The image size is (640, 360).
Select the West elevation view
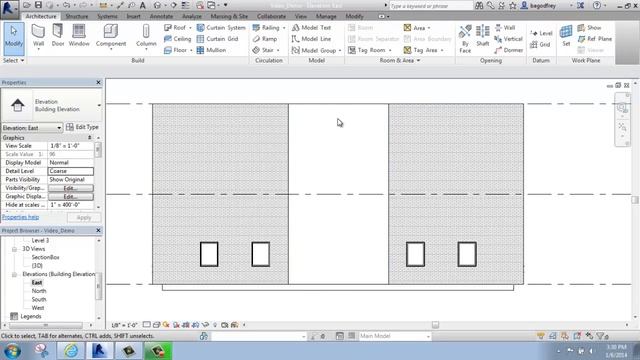(38, 308)
